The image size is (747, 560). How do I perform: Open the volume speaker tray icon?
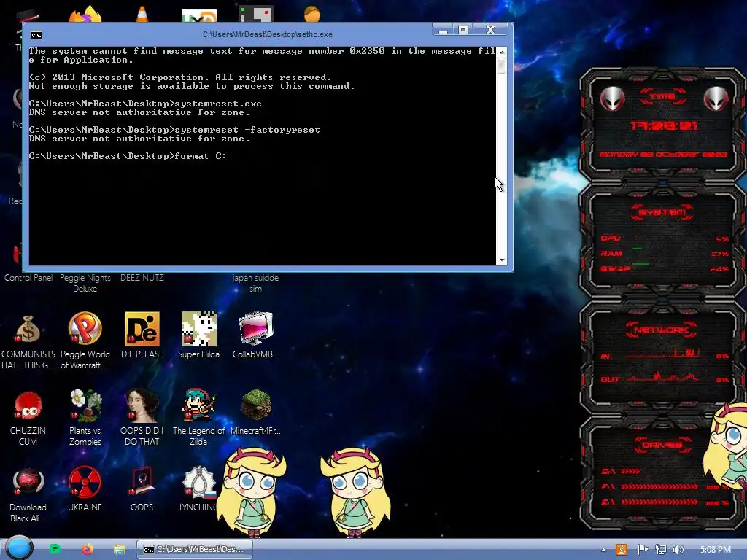coord(678,550)
